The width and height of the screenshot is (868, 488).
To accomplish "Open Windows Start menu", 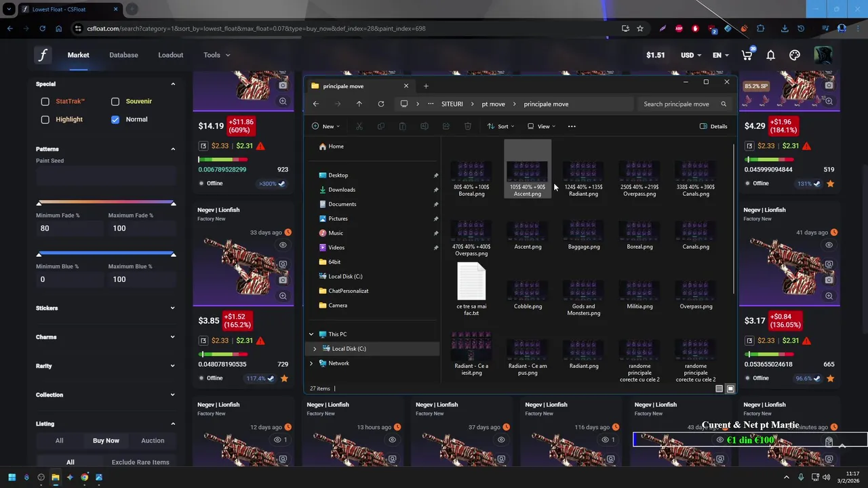I will [12, 477].
